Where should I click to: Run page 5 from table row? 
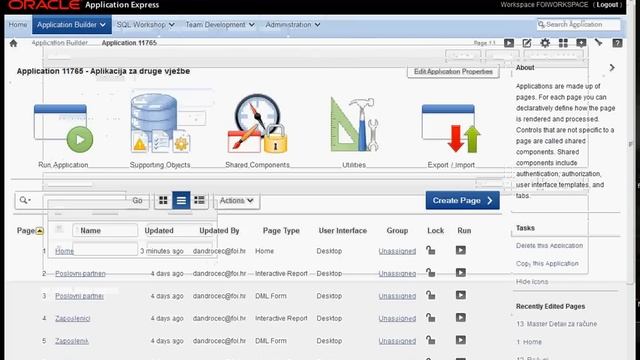461,340
